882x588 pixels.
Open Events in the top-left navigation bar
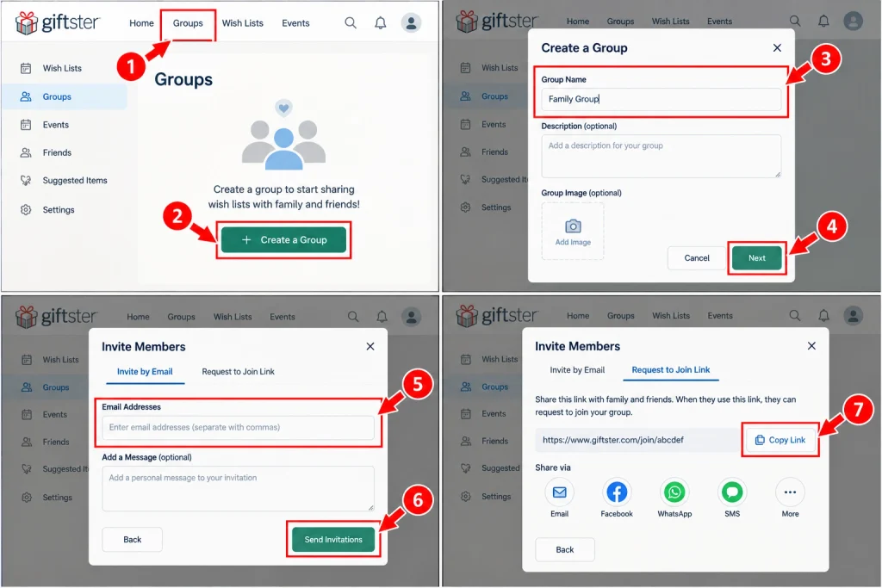(296, 23)
